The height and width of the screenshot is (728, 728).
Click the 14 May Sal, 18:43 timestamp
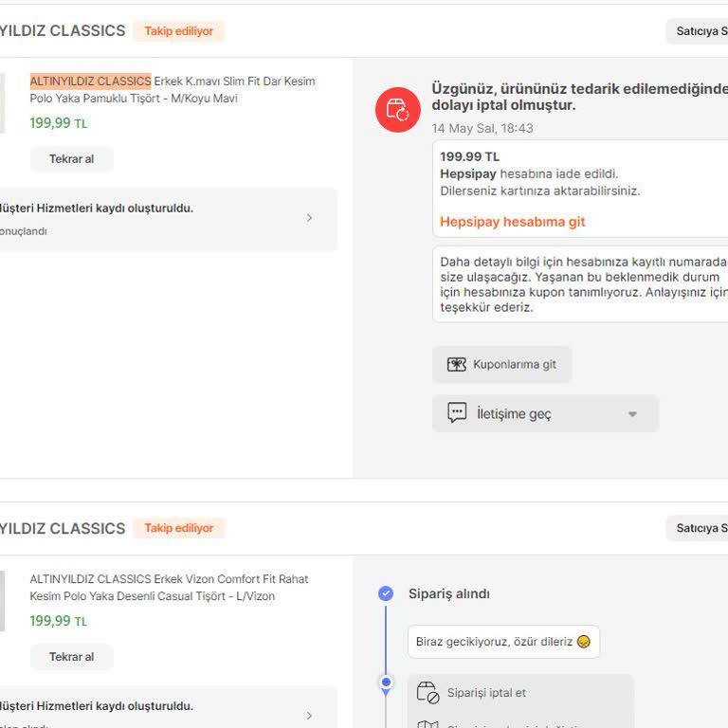click(x=482, y=128)
